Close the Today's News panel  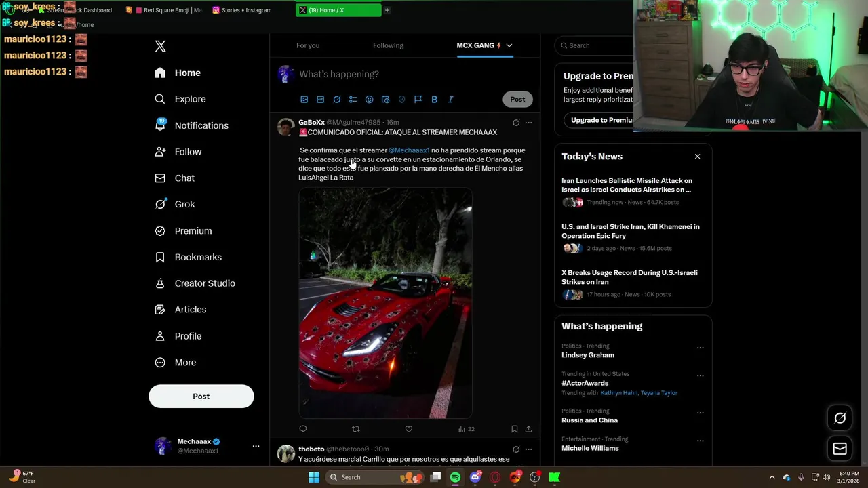tap(697, 157)
